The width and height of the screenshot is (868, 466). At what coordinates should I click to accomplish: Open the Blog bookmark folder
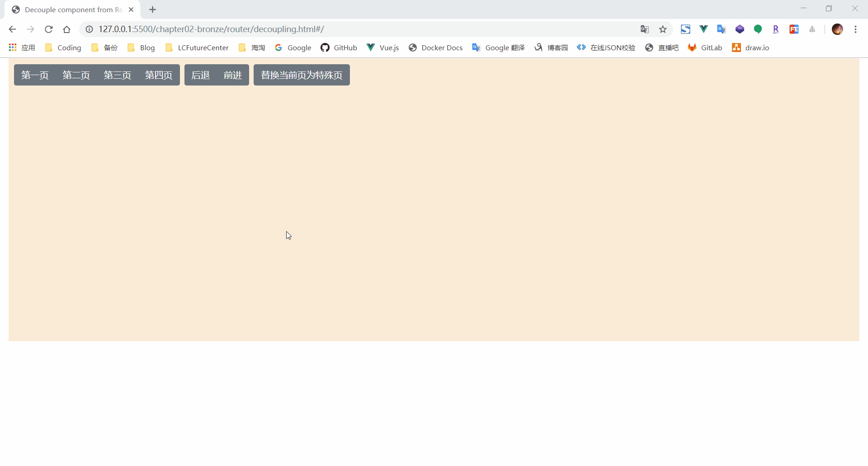click(x=141, y=48)
